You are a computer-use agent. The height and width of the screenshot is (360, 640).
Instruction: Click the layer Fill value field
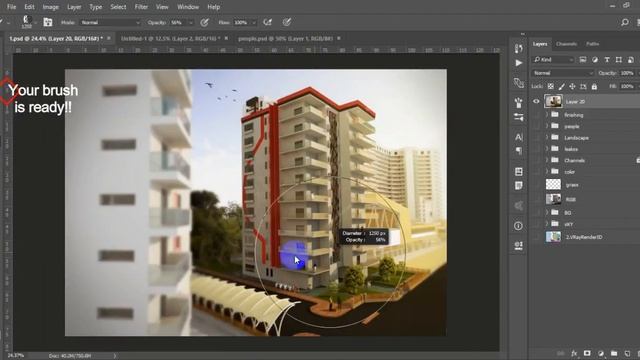coord(627,87)
